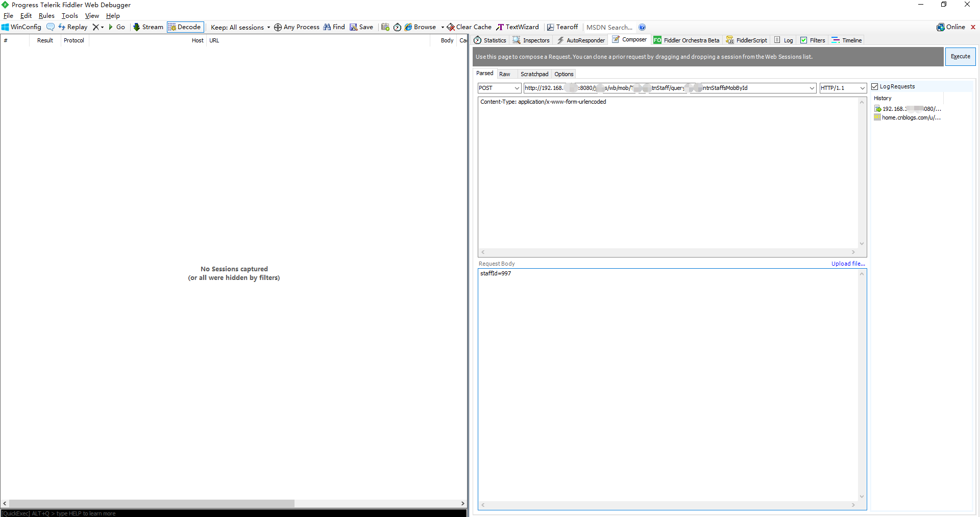Switch to the Log tab
Screen dimensions: 980x517
(x=783, y=40)
